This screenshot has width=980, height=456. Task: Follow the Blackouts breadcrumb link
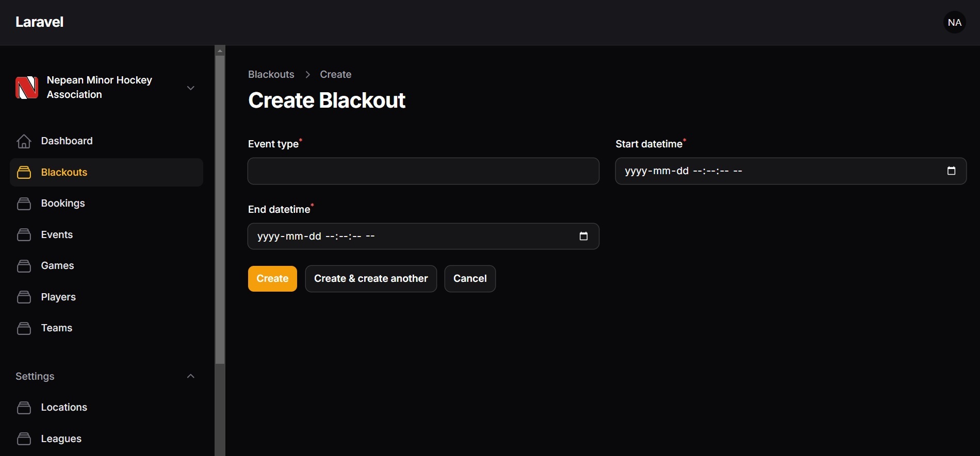coord(271,75)
